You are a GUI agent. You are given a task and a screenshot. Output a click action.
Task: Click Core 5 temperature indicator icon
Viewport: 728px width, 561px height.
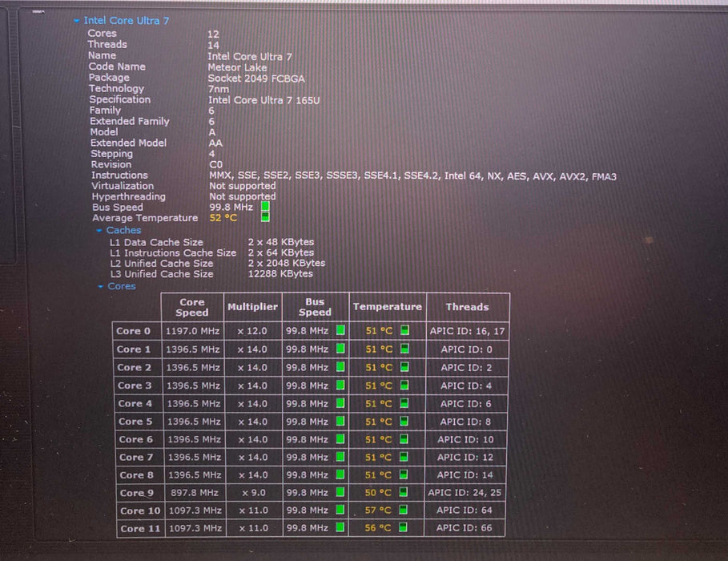click(404, 421)
